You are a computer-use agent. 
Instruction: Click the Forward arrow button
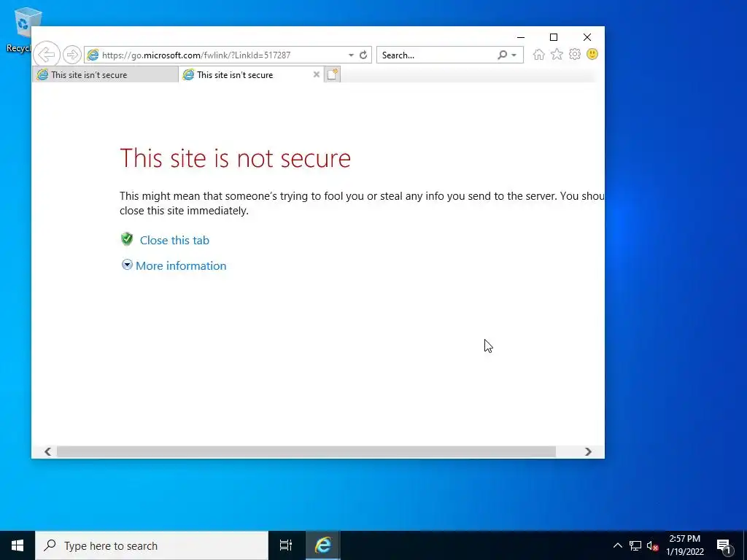[x=72, y=55]
